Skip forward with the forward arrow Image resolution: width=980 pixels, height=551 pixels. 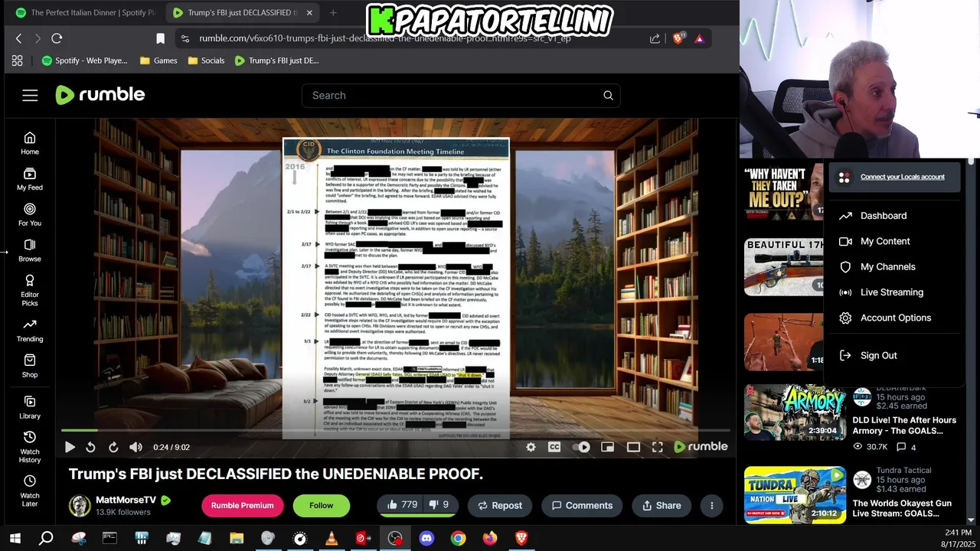[113, 447]
